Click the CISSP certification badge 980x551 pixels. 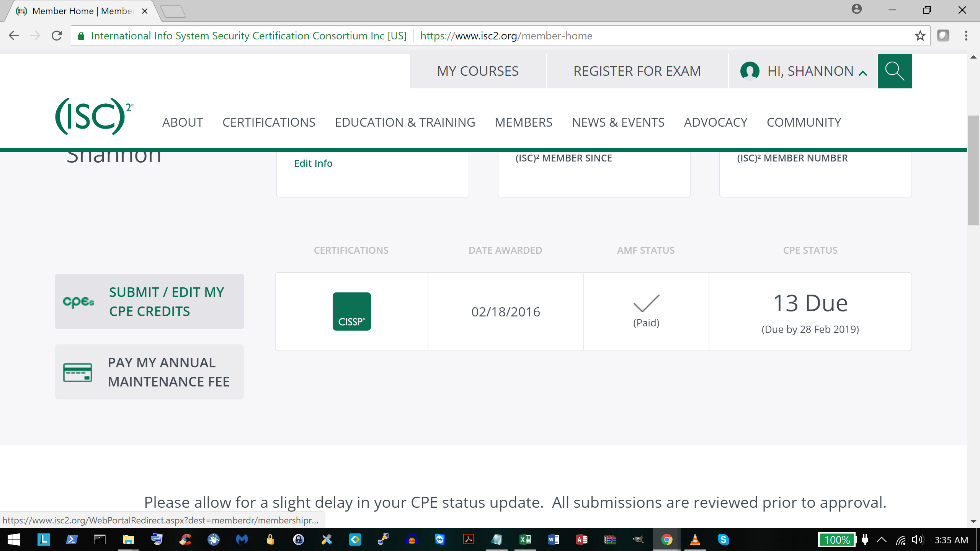351,311
